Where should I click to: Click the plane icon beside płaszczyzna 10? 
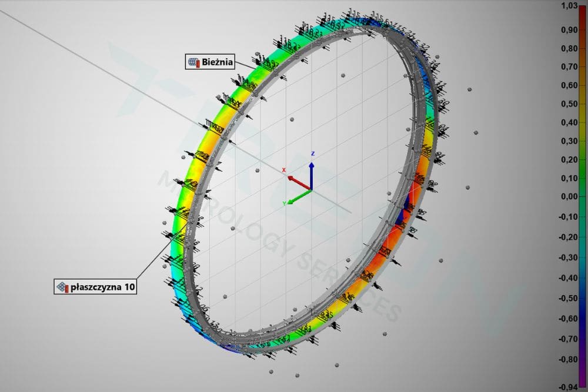(62, 287)
